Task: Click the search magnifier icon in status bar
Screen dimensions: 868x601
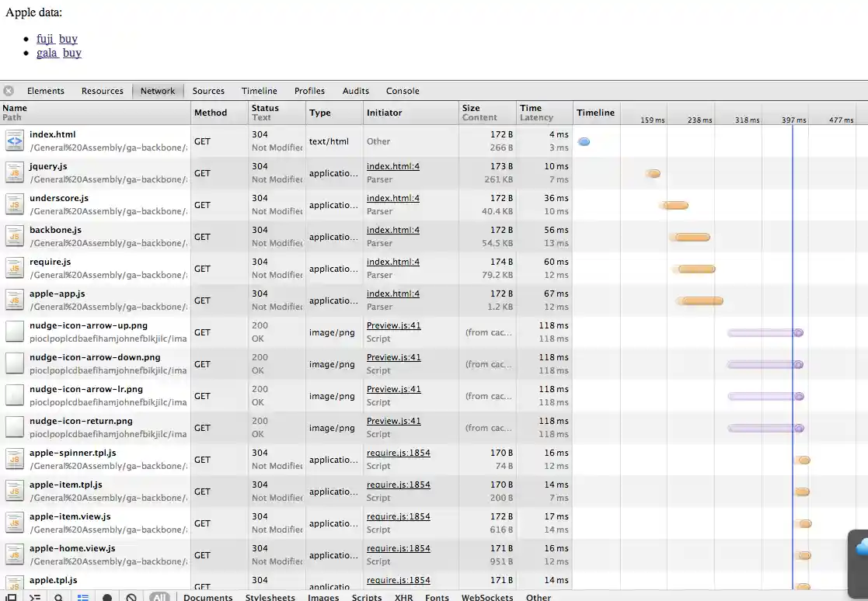Action: point(58,597)
